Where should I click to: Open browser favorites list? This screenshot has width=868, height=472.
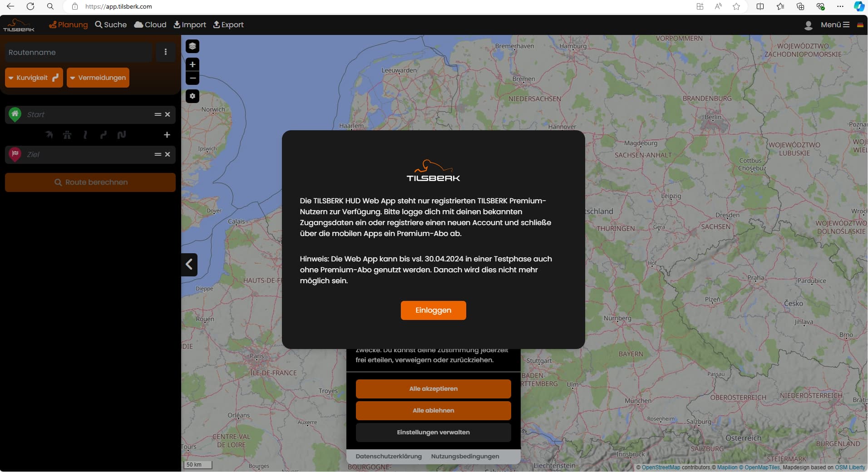(780, 6)
